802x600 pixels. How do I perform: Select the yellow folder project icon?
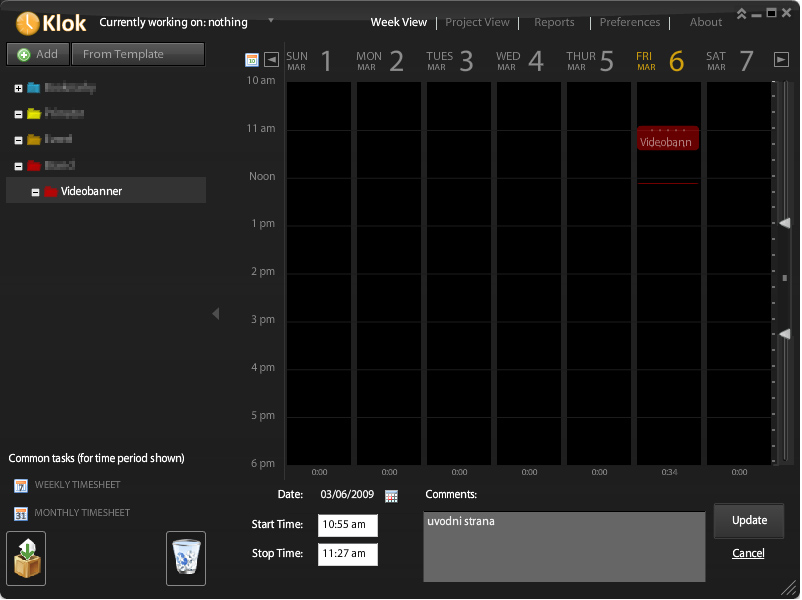click(x=34, y=114)
